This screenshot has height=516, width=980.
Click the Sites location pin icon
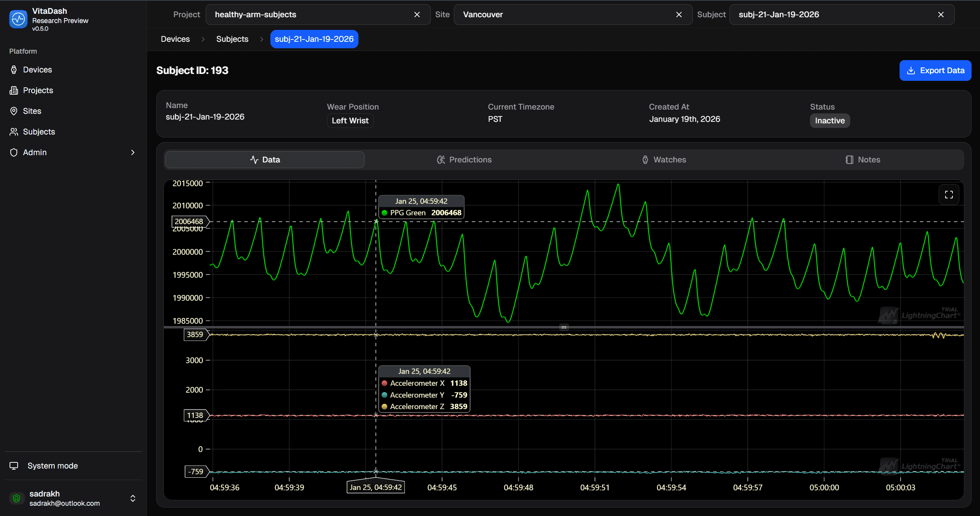[14, 111]
